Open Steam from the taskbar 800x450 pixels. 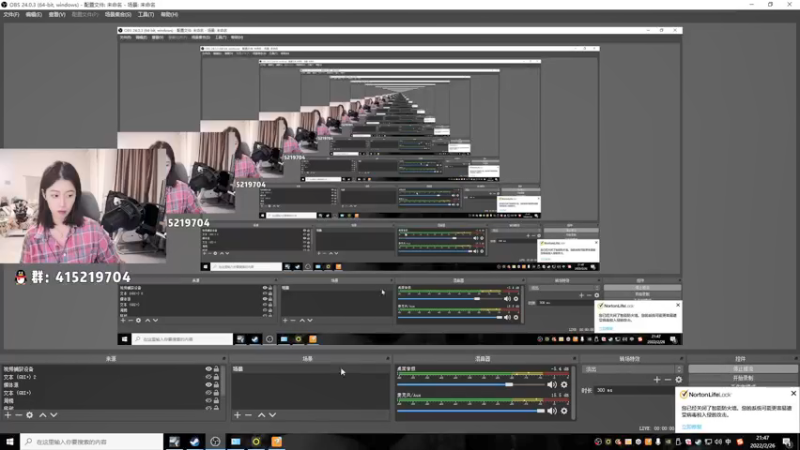coord(195,442)
